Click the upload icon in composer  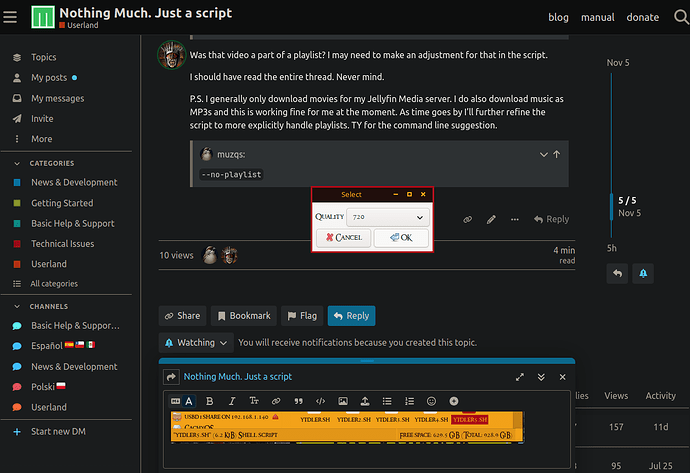tap(365, 401)
